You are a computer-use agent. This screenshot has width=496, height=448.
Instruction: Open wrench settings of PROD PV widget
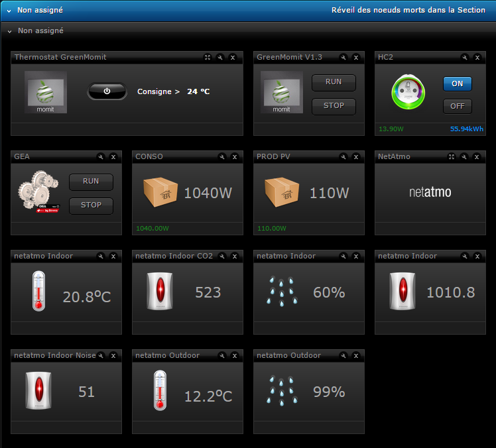(x=343, y=157)
